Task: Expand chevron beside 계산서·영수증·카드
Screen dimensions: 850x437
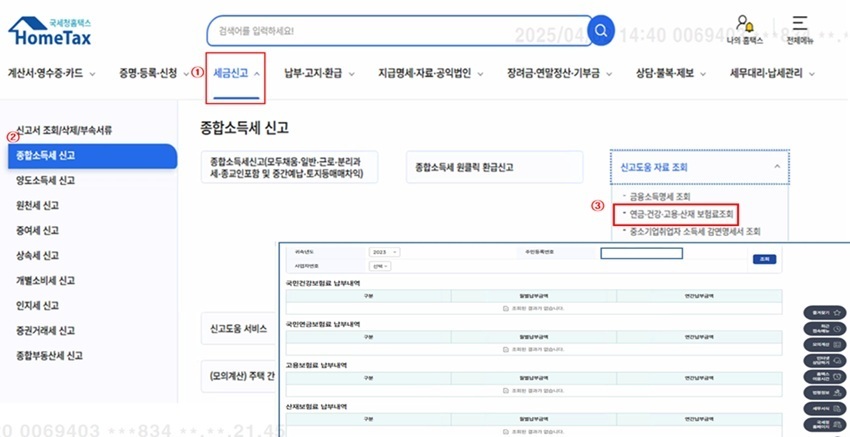Action: tap(92, 74)
